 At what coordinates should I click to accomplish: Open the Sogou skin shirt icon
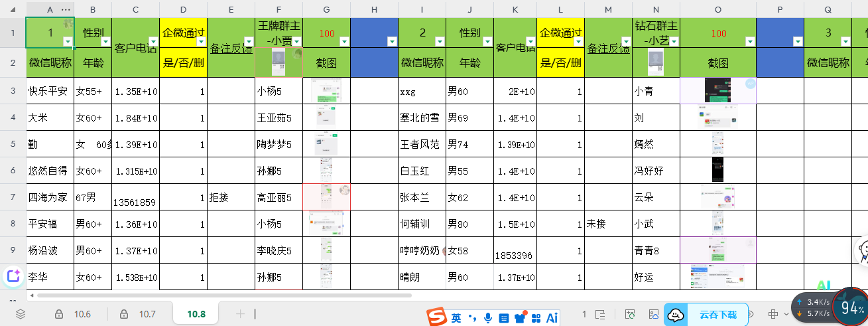(520, 318)
